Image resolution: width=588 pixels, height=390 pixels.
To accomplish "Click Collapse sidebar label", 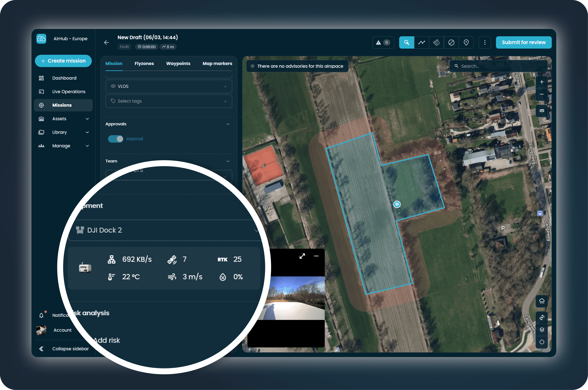I will [x=71, y=349].
